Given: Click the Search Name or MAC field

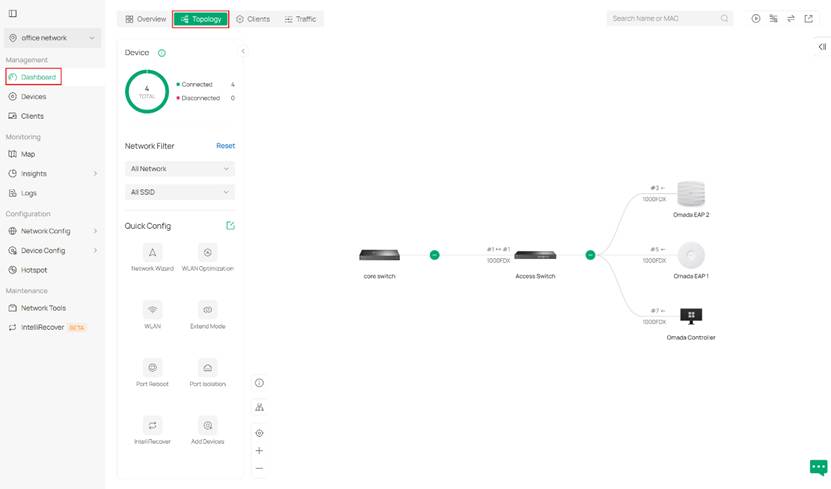Looking at the screenshot, I should [665, 19].
